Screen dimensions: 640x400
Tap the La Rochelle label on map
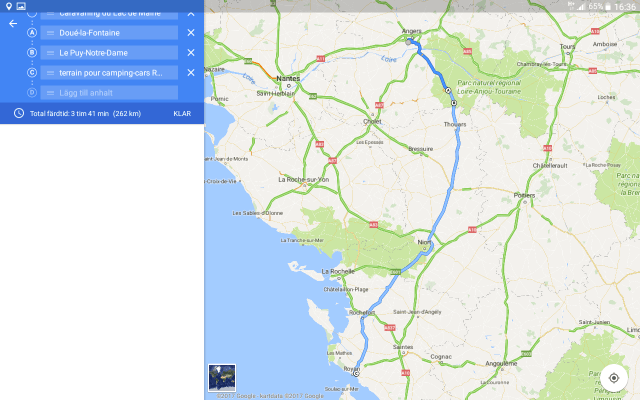(x=338, y=272)
